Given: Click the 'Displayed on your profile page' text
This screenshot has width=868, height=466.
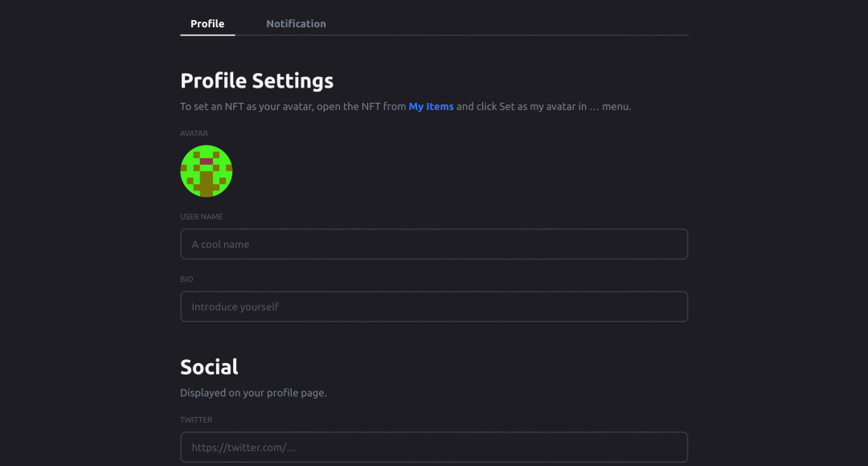Looking at the screenshot, I should 253,394.
